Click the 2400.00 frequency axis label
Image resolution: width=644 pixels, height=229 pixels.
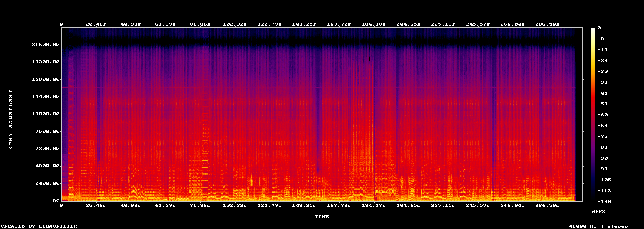[47, 183]
